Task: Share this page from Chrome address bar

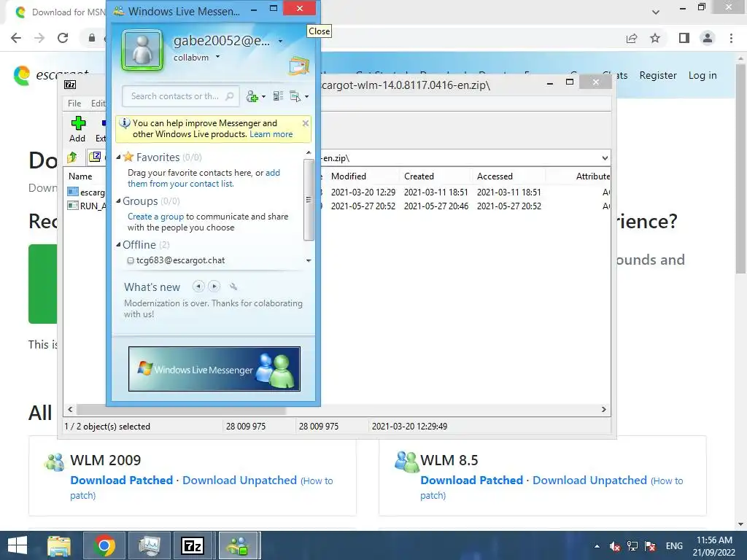Action: pyautogui.click(x=632, y=38)
